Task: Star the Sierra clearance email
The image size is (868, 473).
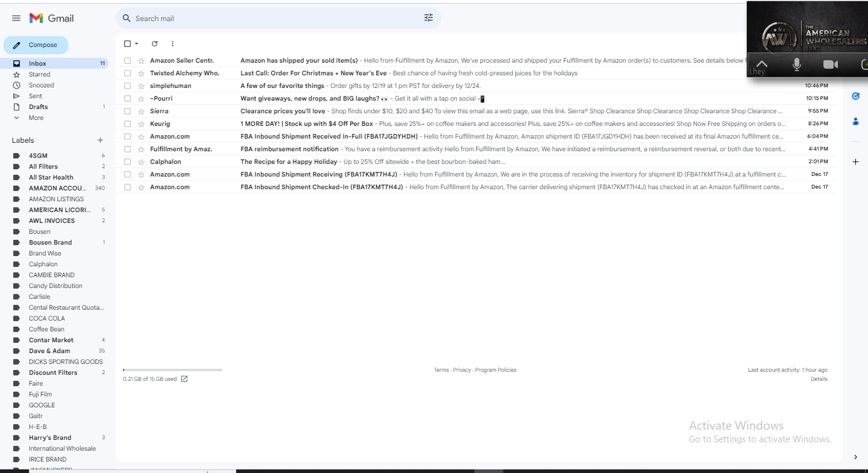Action: (141, 111)
